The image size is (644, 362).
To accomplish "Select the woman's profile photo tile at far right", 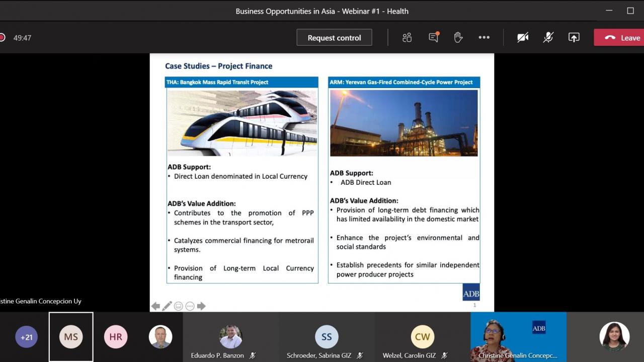I will tap(614, 336).
